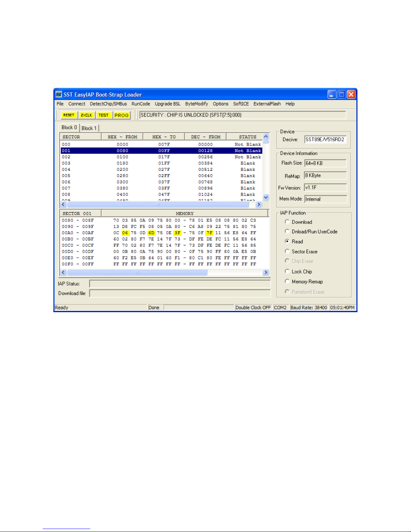Click highlighted byte 7F in memory
This screenshot has height=532, width=411.
(x=209, y=233)
